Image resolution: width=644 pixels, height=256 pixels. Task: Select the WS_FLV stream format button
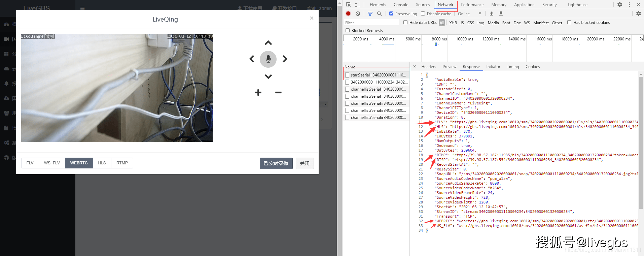pos(52,163)
